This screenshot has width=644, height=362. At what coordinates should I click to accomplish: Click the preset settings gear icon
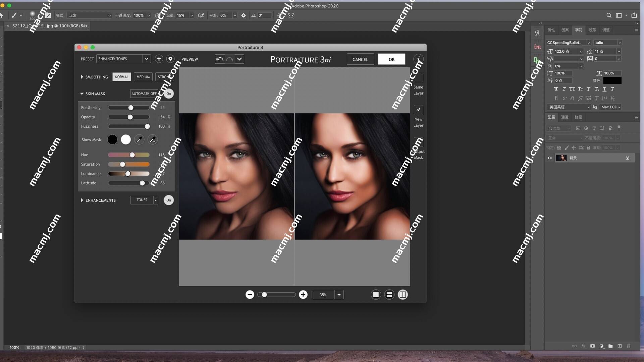(170, 59)
